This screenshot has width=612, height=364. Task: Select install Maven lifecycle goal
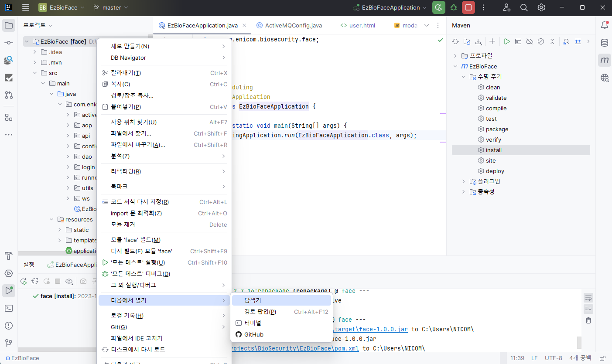point(521,150)
